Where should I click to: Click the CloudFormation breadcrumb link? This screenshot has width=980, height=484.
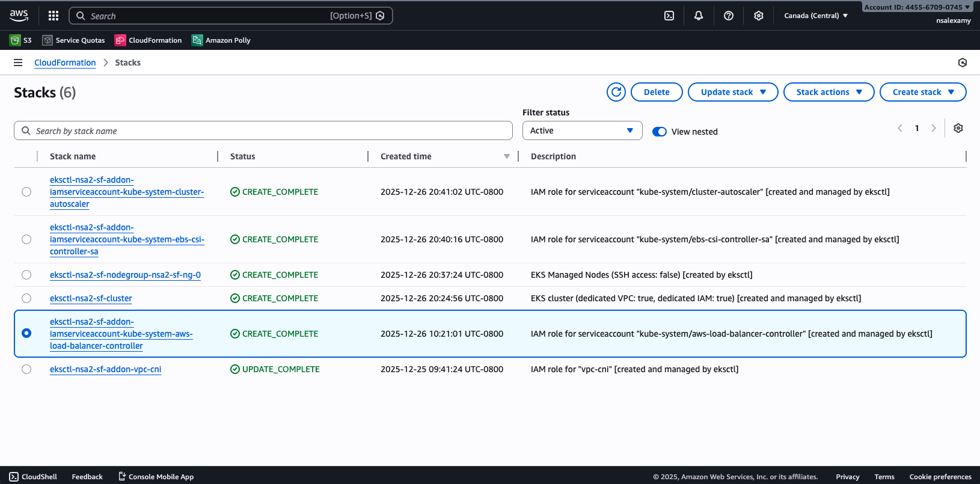pyautogui.click(x=65, y=63)
